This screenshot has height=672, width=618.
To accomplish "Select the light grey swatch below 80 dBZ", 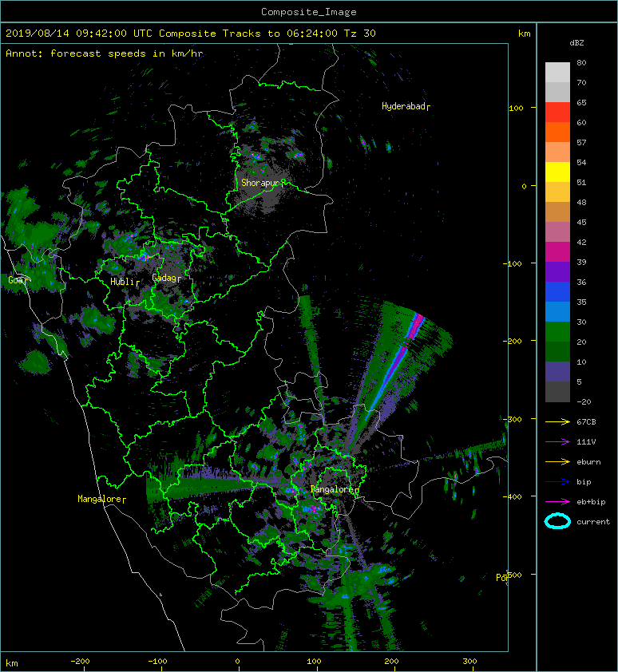I will pos(557,73).
